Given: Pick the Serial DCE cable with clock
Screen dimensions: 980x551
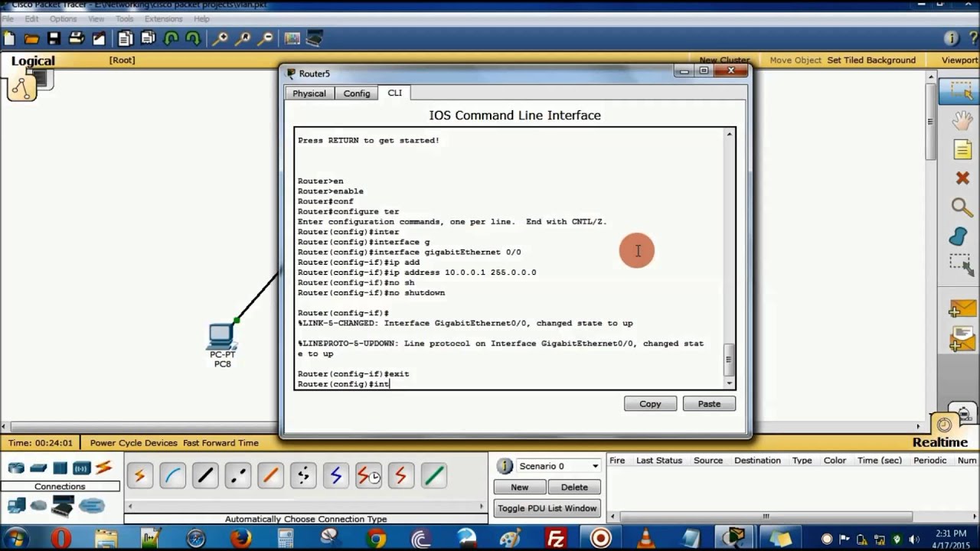Looking at the screenshot, I should click(x=369, y=476).
